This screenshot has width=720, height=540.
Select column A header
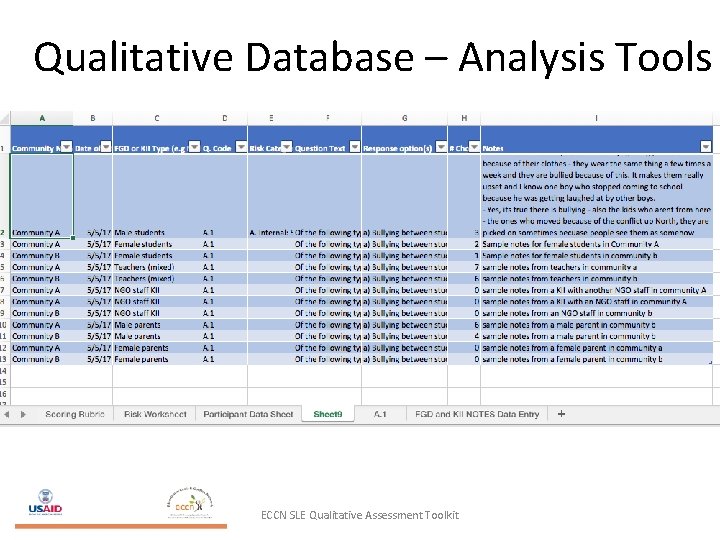coord(42,118)
